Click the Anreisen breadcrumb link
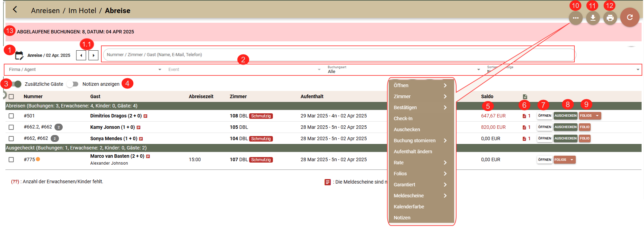 pos(45,11)
